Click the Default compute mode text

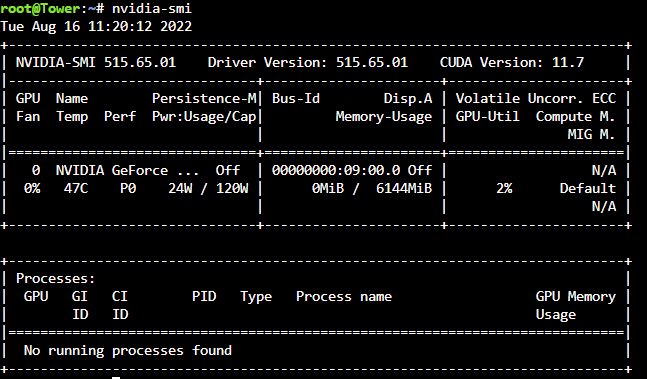[588, 188]
